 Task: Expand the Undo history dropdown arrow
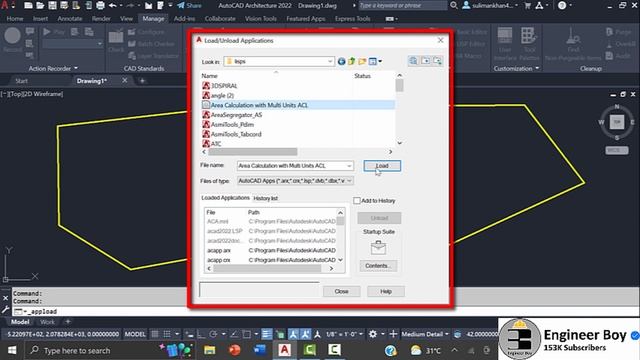click(121, 5)
